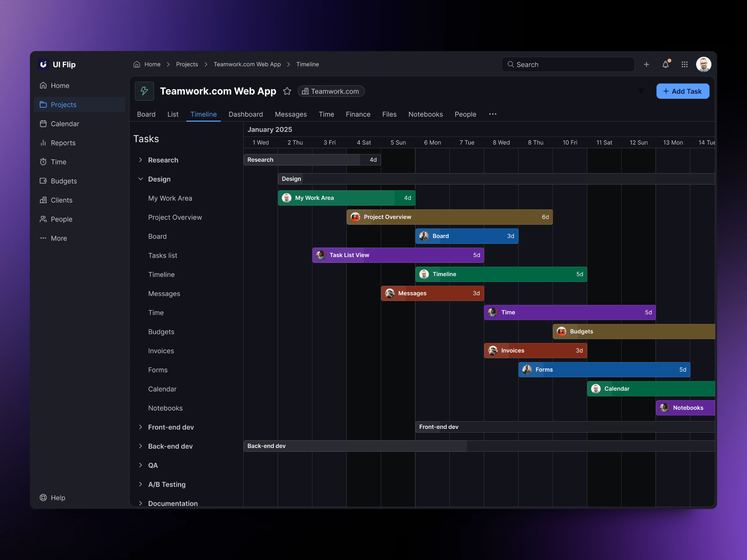Image resolution: width=747 pixels, height=560 pixels.
Task: Expand the Research task group
Action: tap(140, 160)
